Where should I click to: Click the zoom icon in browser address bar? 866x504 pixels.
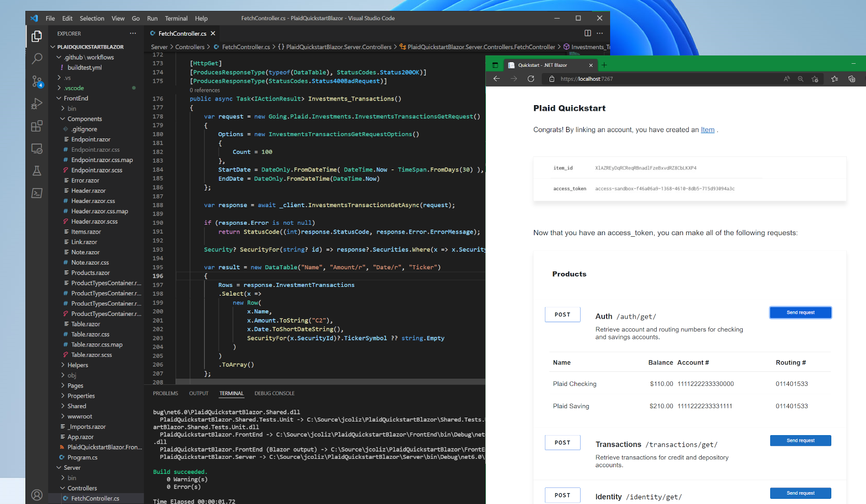point(801,79)
